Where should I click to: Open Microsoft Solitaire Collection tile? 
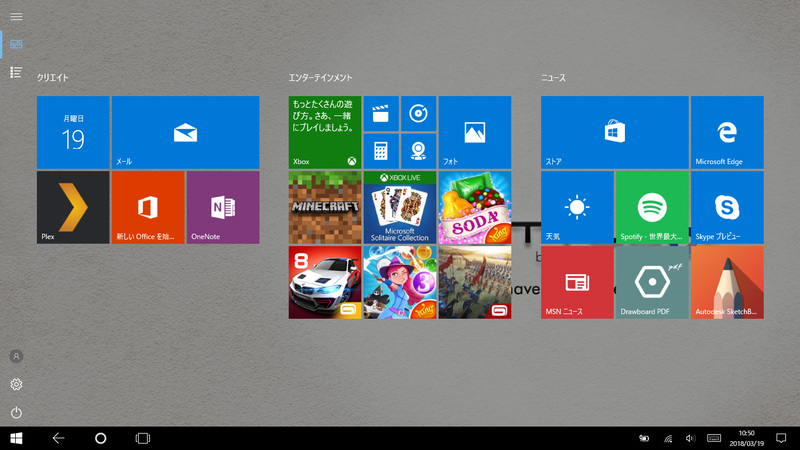pos(400,207)
